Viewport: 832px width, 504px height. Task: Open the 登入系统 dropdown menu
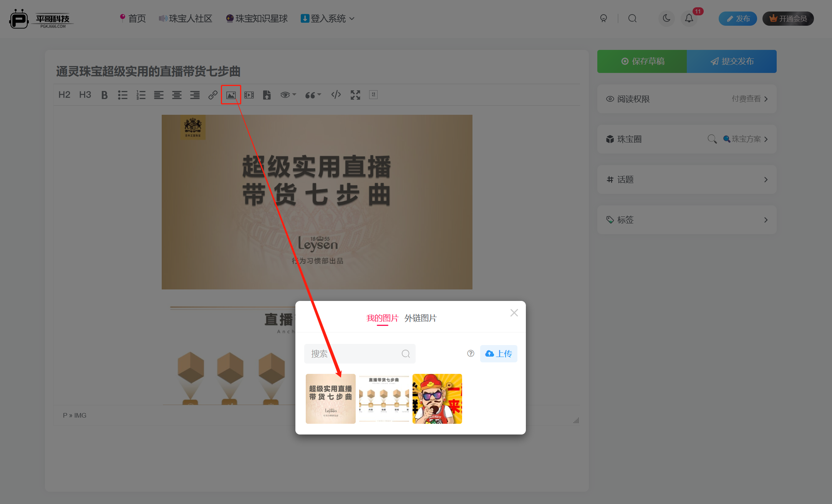coord(327,18)
